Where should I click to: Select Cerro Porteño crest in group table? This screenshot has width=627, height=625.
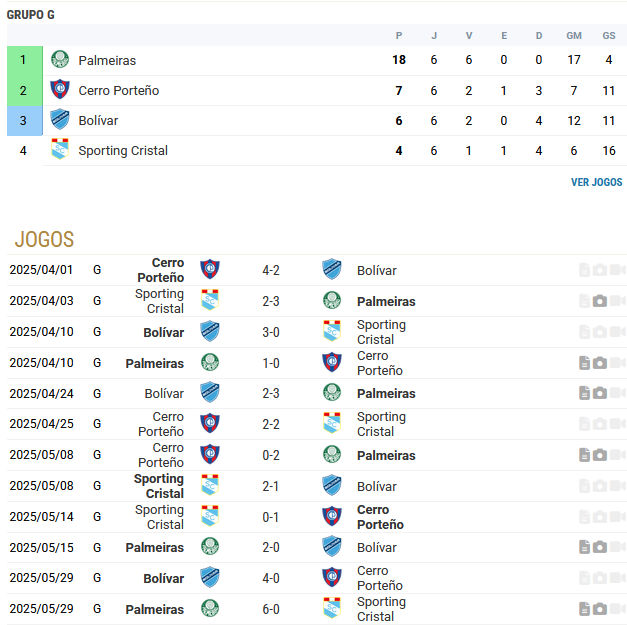coord(60,89)
